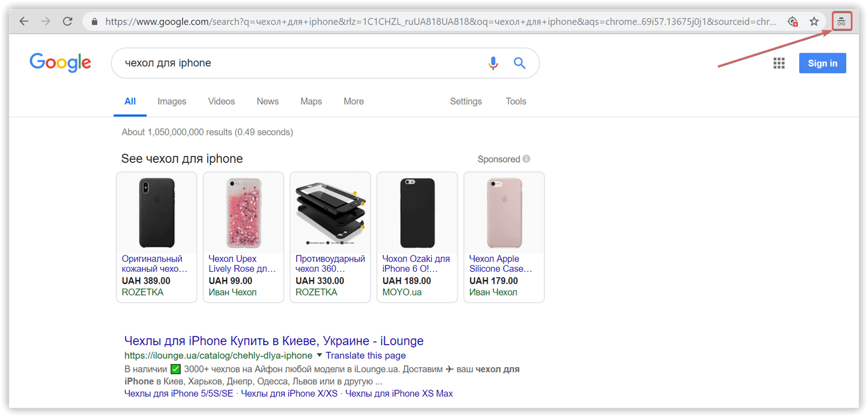The image size is (868, 417).
Task: Open the search Settings menu
Action: point(466,102)
